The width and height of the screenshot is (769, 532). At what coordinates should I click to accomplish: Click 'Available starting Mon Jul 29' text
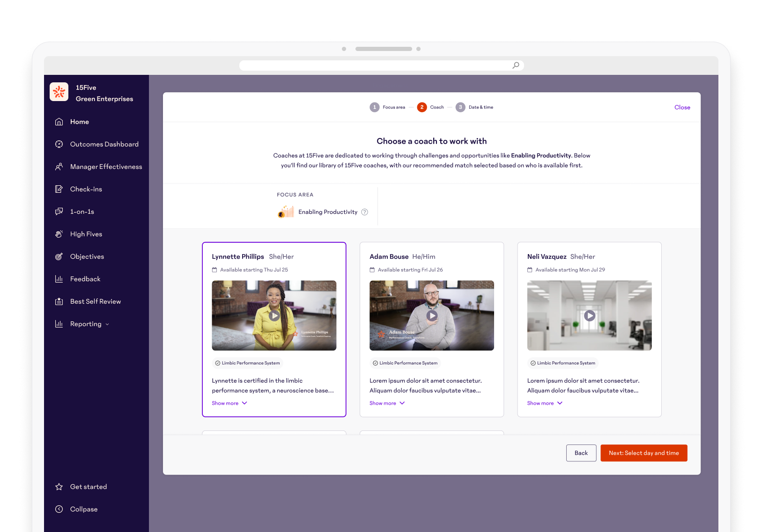[x=570, y=270]
